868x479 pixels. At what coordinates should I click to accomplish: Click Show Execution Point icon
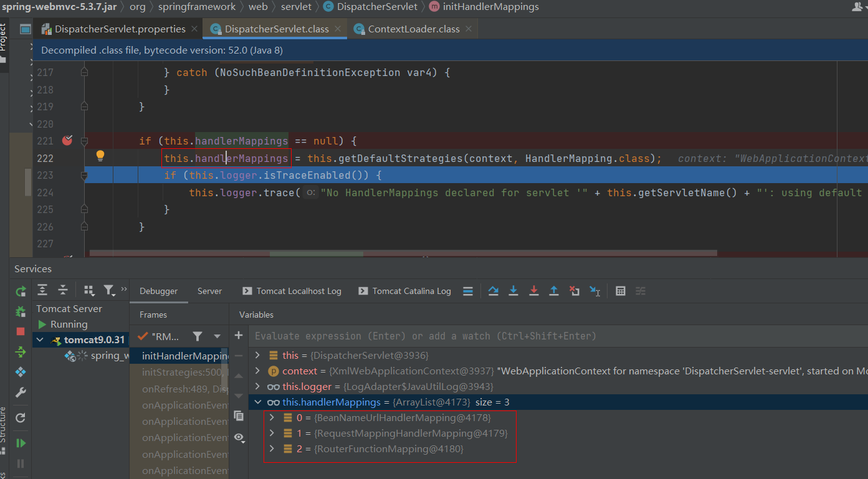[x=468, y=291]
